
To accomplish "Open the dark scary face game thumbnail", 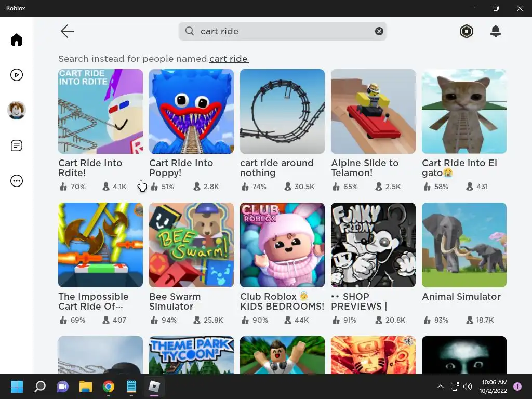I will pos(464,355).
